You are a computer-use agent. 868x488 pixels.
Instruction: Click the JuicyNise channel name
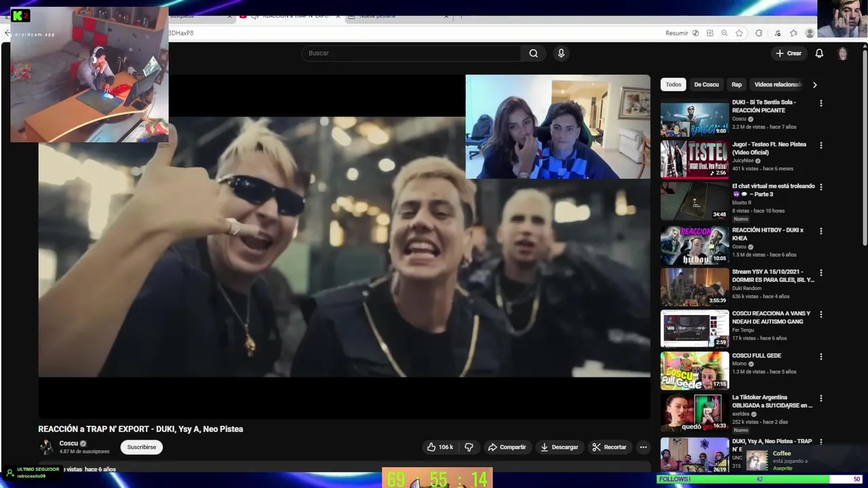click(x=743, y=161)
